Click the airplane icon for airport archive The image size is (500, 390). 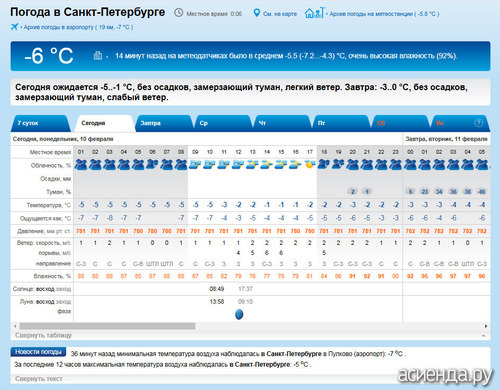(x=14, y=26)
